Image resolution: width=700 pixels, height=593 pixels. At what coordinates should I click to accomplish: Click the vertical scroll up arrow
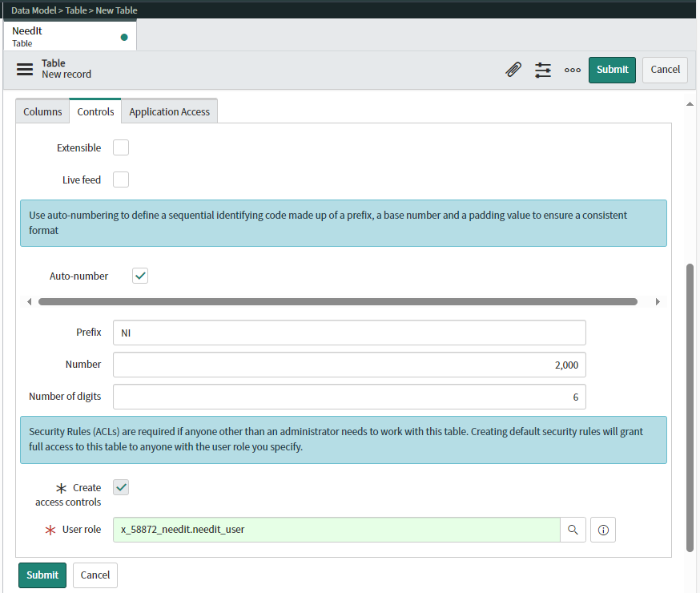pos(690,104)
